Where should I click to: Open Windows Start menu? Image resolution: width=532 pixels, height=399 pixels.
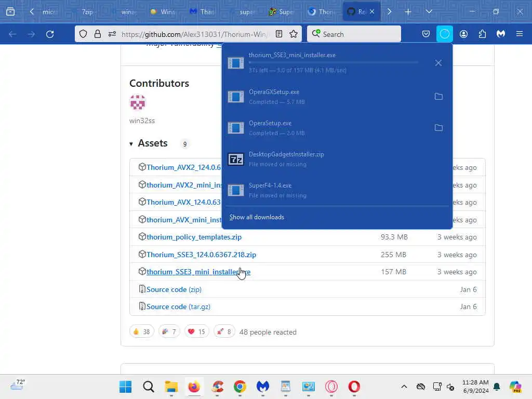click(126, 387)
